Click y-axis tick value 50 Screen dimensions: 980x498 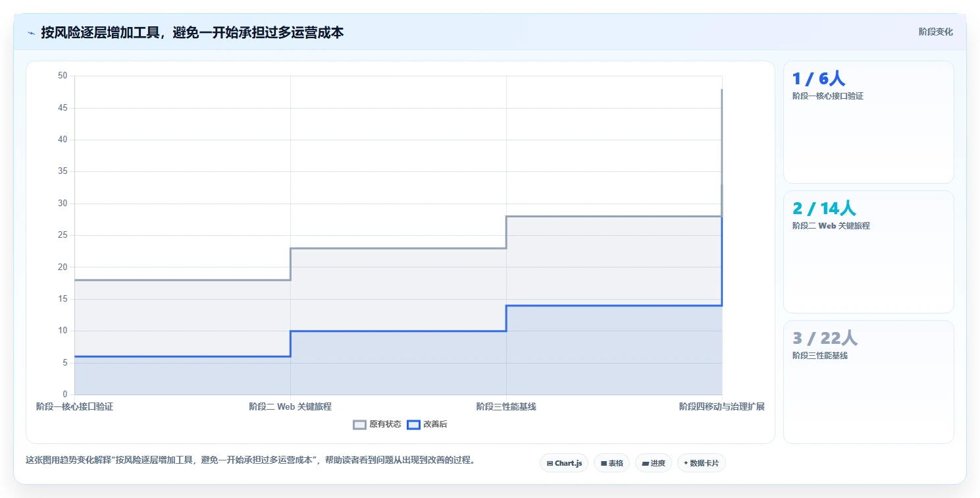point(63,76)
